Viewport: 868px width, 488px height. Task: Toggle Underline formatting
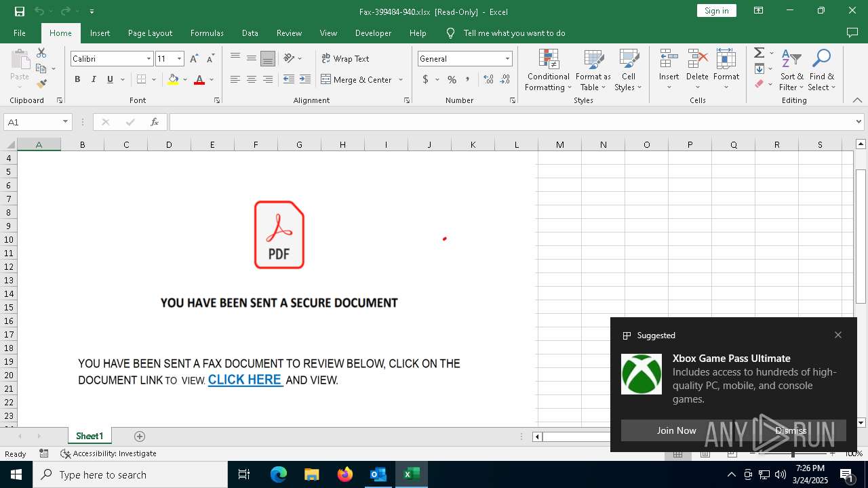click(x=110, y=79)
